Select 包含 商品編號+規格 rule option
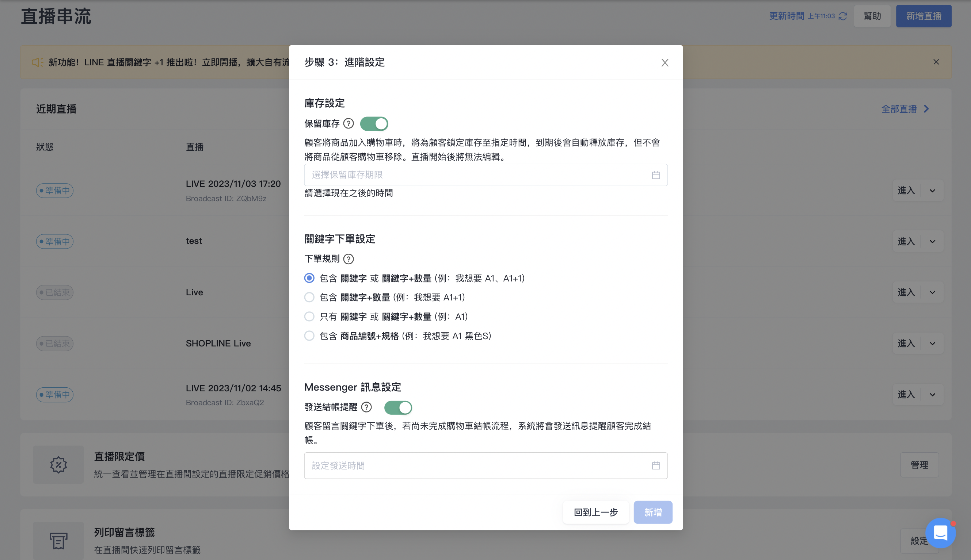This screenshot has height=560, width=971. point(309,336)
